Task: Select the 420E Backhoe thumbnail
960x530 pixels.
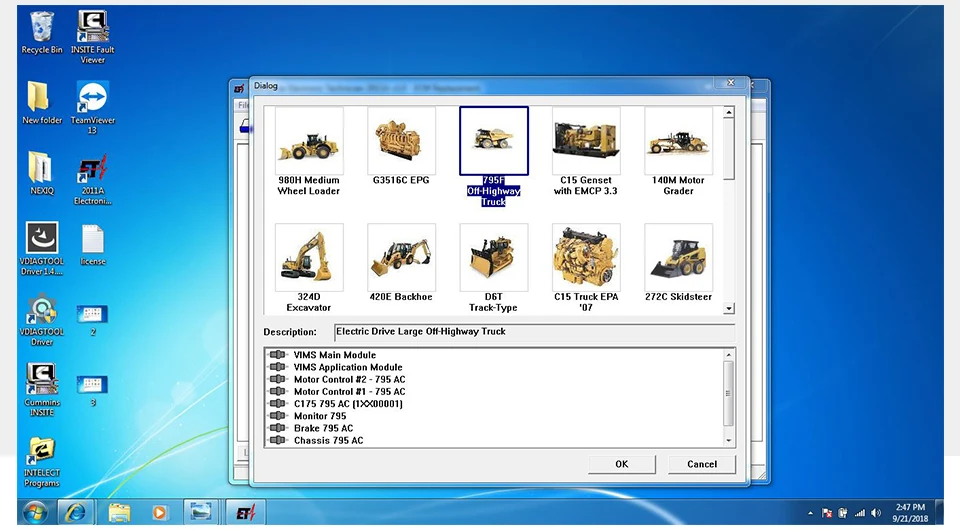Action: point(401,257)
